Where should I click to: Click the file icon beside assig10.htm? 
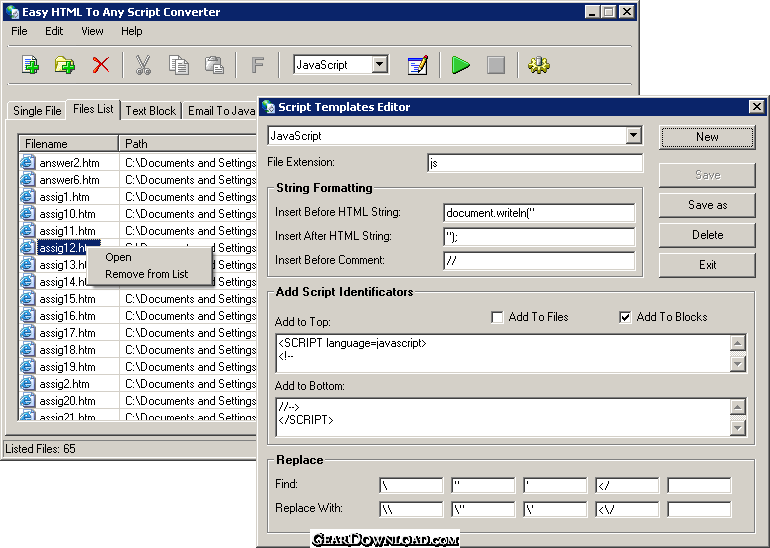point(28,214)
